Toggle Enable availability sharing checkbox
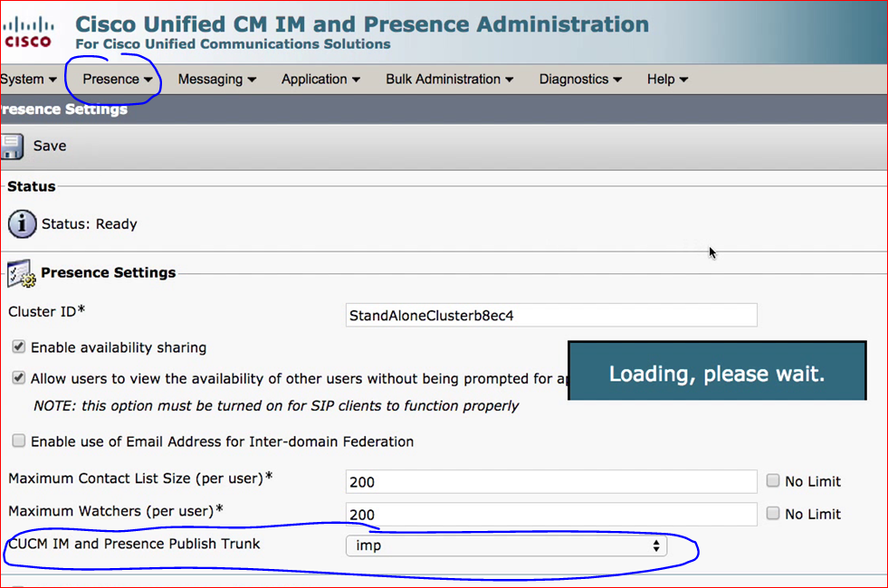The height and width of the screenshot is (588, 888). (19, 346)
